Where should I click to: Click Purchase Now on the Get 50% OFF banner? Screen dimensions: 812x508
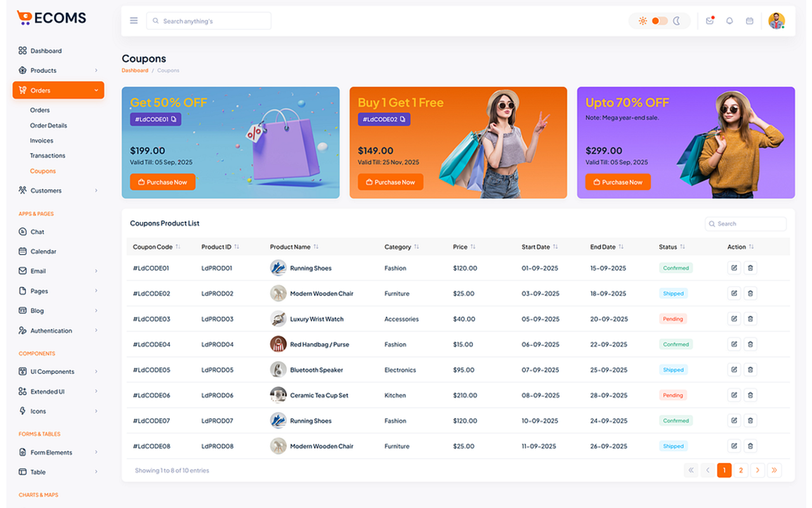click(x=162, y=182)
